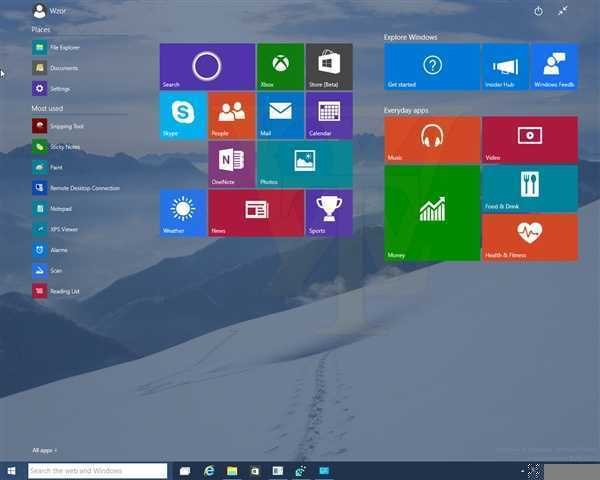The image size is (600, 480).
Task: Open the Calendar tile
Action: [x=329, y=115]
